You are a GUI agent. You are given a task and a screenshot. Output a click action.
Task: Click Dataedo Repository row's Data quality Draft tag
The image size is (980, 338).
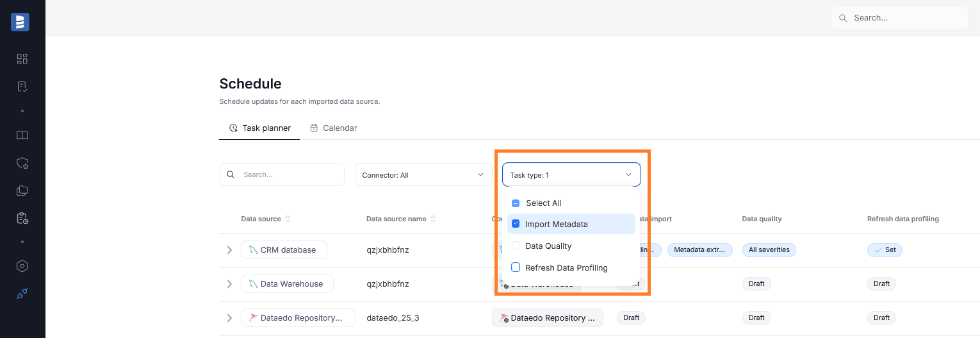(756, 317)
